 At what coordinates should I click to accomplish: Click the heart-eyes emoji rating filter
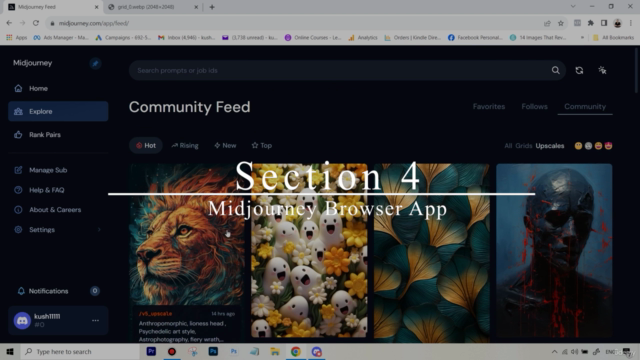click(608, 146)
